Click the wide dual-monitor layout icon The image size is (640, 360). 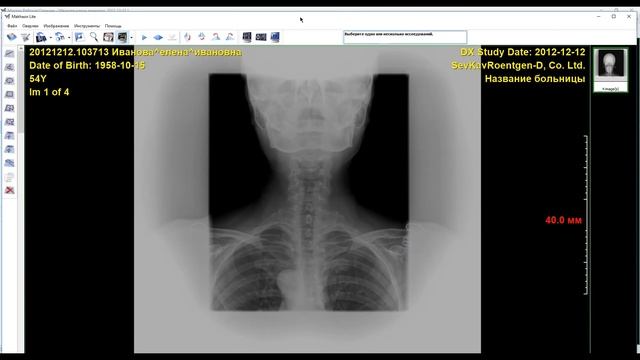pos(261,37)
